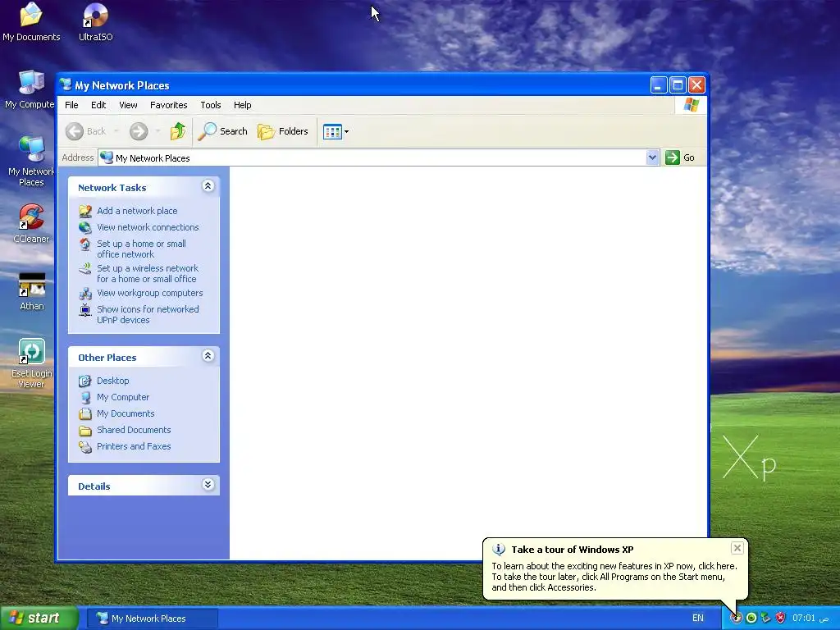Go to My Computer in Other Places
The height and width of the screenshot is (630, 840).
(123, 398)
